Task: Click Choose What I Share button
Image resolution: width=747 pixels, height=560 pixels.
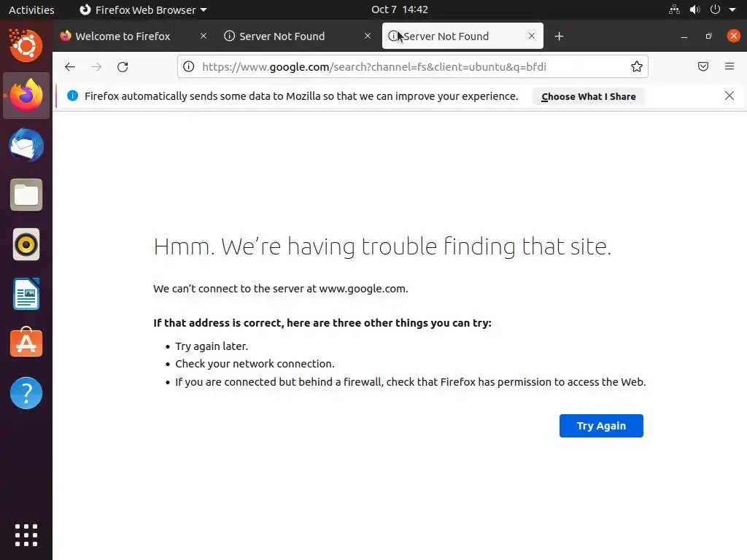Action: tap(589, 97)
